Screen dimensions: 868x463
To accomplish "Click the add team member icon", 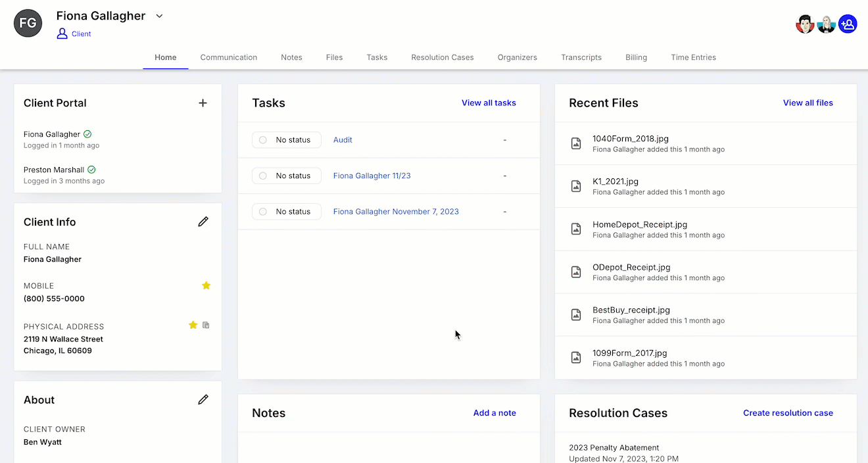I will pyautogui.click(x=848, y=24).
